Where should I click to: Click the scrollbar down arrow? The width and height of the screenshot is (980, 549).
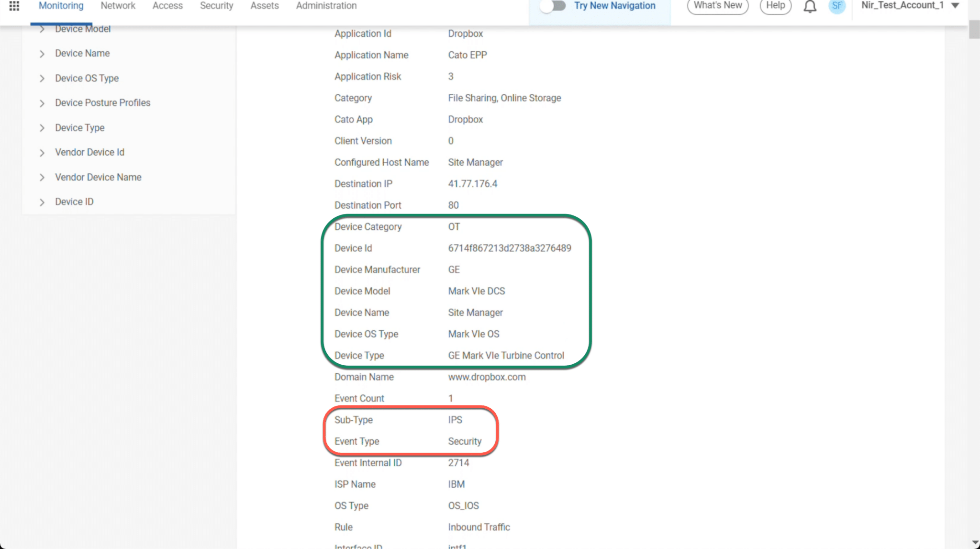click(x=975, y=543)
